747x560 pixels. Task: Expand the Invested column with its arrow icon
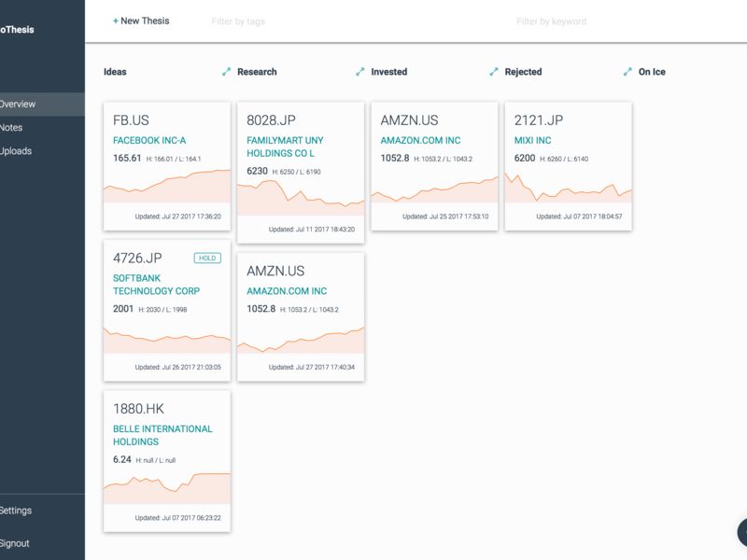click(x=494, y=72)
